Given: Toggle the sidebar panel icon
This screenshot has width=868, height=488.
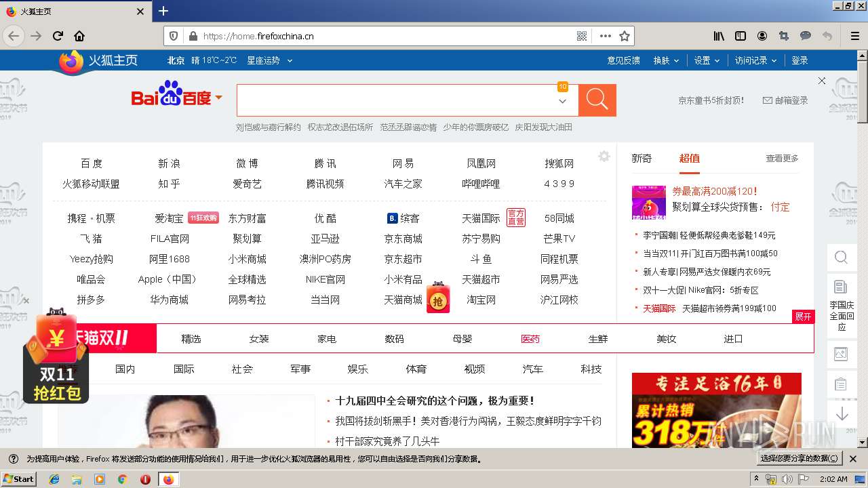Looking at the screenshot, I should tap(741, 36).
